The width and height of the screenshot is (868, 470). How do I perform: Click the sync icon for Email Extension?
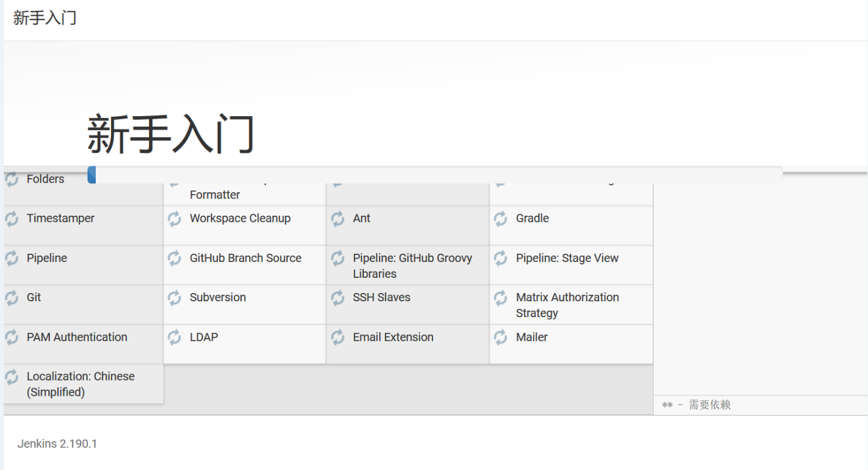coord(338,338)
